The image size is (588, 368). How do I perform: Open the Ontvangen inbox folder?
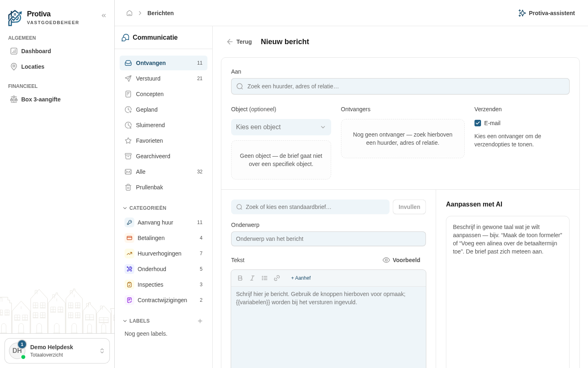tap(163, 63)
